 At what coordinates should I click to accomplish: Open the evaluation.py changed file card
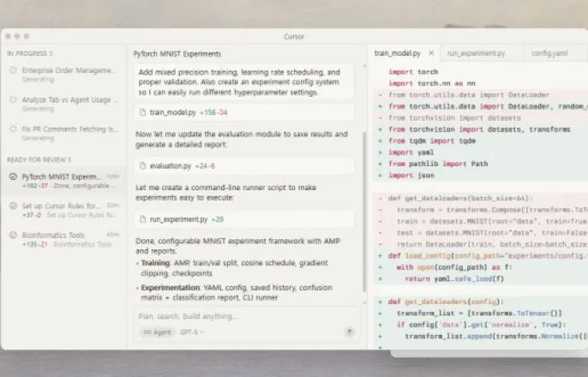click(244, 165)
